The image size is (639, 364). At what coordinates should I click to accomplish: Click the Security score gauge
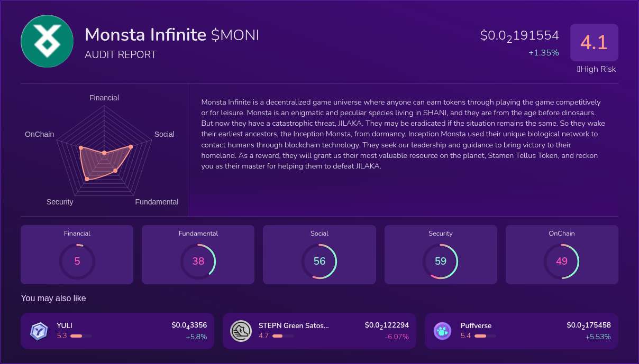[x=441, y=261]
